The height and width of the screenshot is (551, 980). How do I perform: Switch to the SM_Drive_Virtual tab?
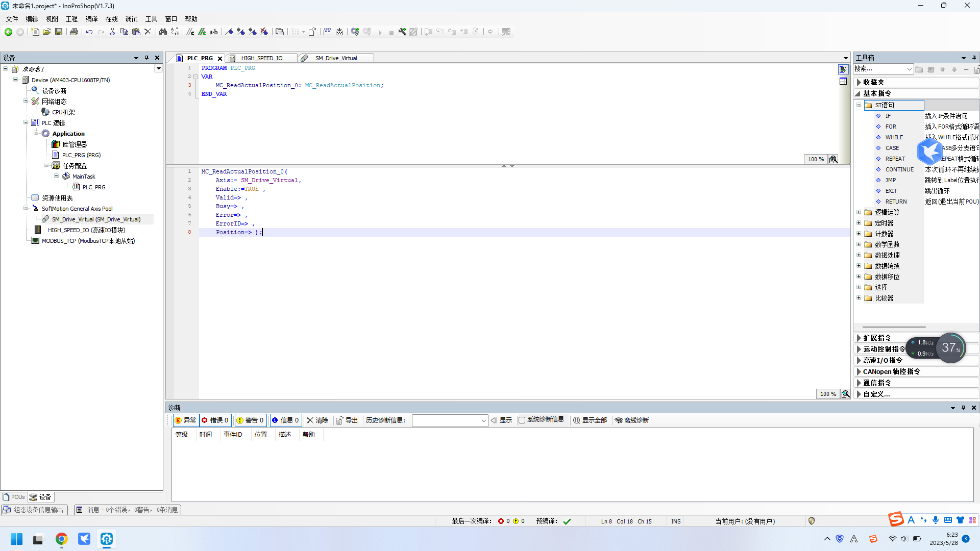[x=336, y=58]
